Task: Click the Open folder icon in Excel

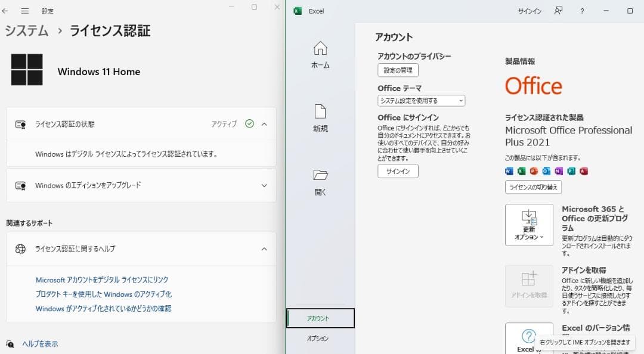Action: (320, 175)
